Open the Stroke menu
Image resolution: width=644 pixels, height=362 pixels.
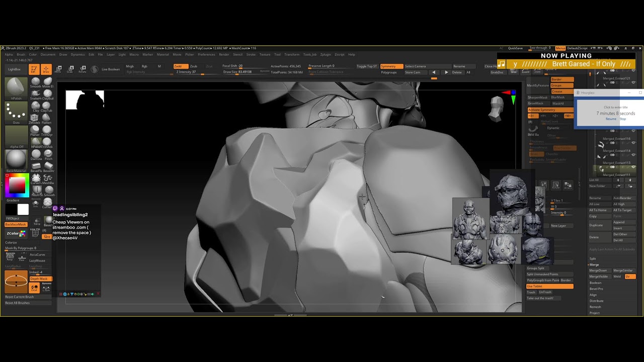251,54
